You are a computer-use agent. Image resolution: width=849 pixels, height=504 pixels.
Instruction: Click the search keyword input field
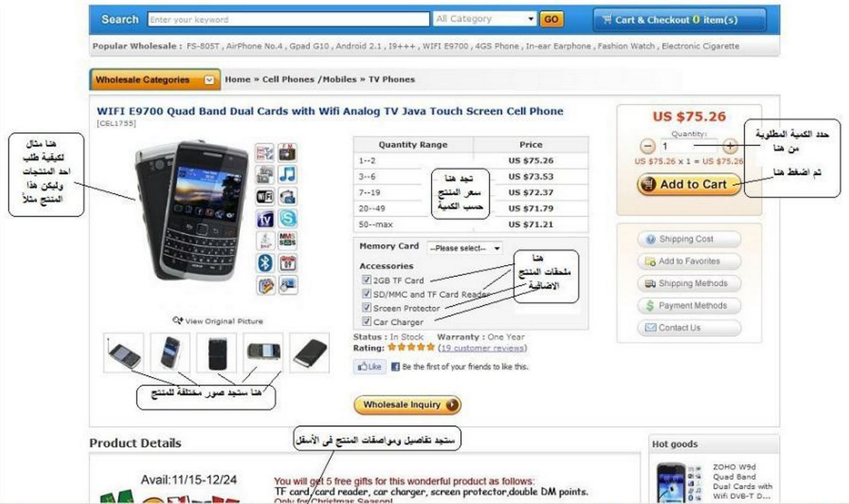[x=288, y=19]
